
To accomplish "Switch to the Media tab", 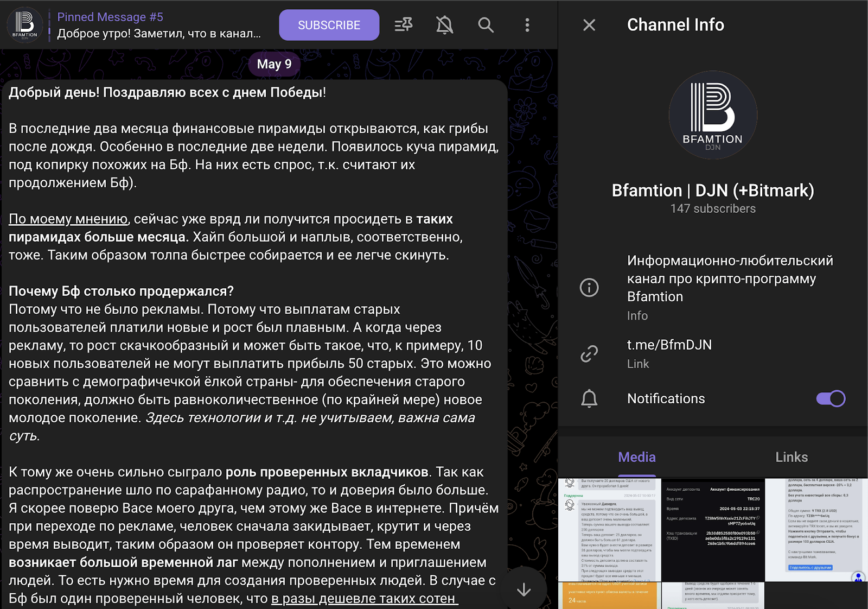I will (637, 457).
